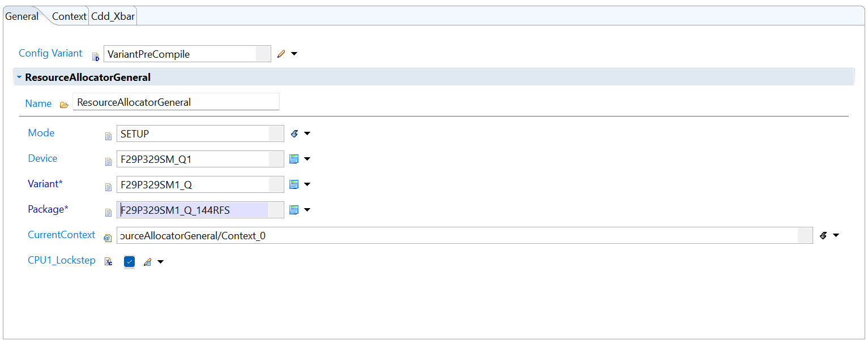Image resolution: width=868 pixels, height=345 pixels.
Task: Click the Config Variant label link
Action: coord(50,53)
